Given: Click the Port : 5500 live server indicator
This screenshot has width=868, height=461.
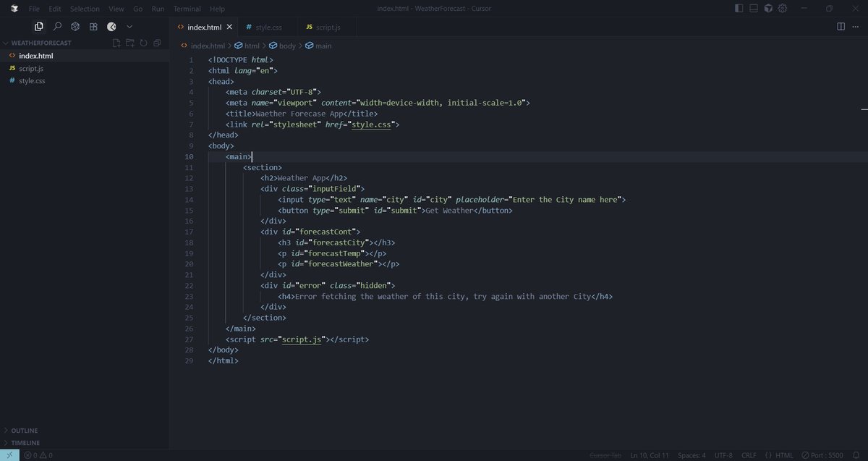Looking at the screenshot, I should tap(822, 455).
